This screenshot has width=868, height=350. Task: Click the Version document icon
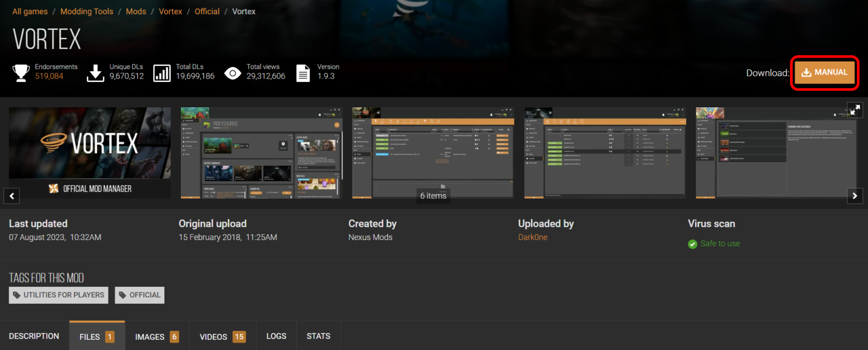[303, 73]
